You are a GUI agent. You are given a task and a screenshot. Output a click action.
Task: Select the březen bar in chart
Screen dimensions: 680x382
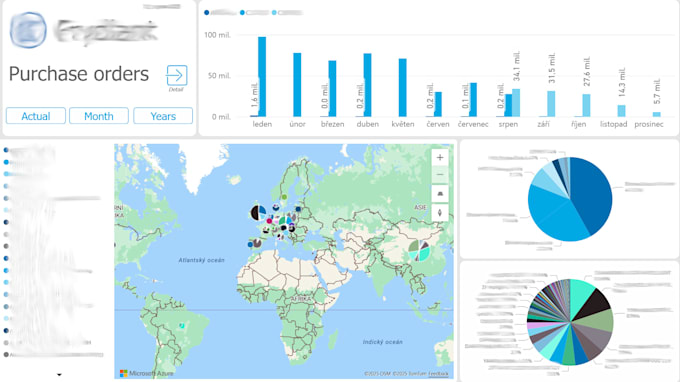tap(332, 88)
